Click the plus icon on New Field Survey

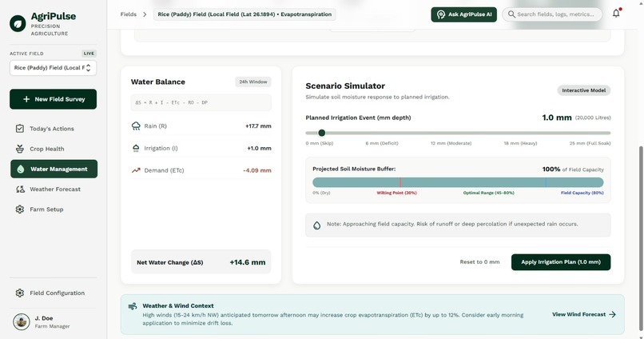coord(26,99)
